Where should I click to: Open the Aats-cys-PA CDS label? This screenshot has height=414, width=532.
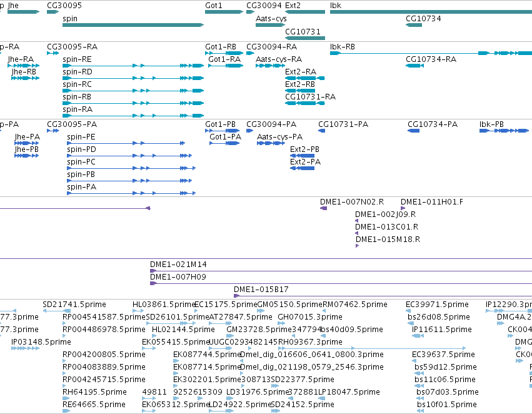279,137
